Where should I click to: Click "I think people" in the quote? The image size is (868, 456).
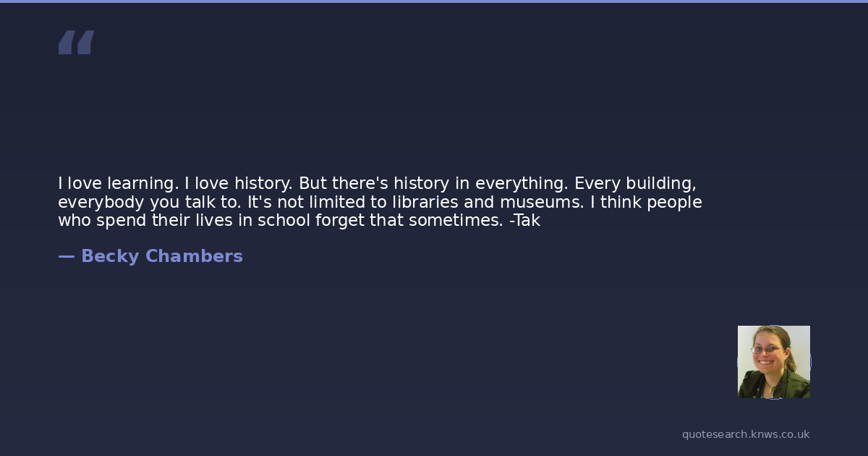coord(646,202)
